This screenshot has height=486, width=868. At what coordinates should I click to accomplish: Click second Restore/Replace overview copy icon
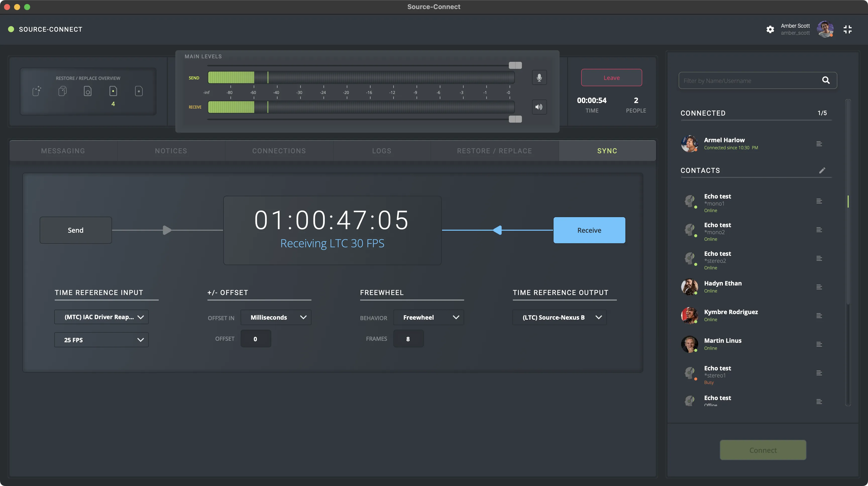(62, 91)
